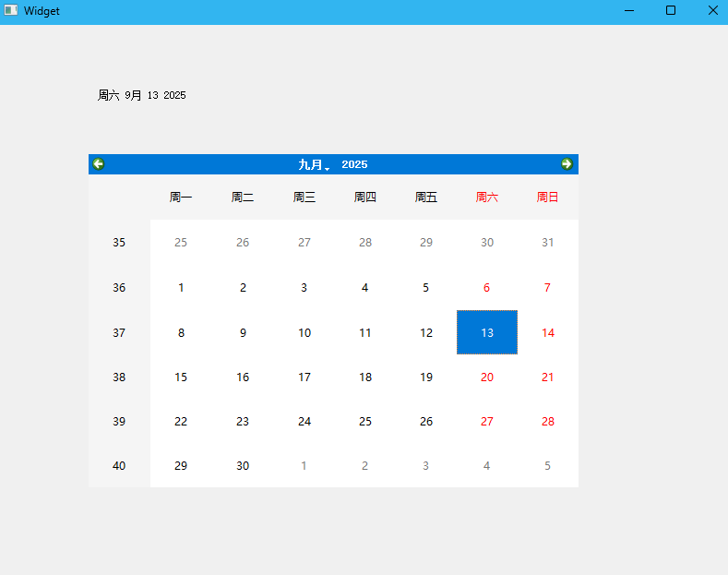Select September 11 in the calendar
This screenshot has width=728, height=575.
pos(365,332)
